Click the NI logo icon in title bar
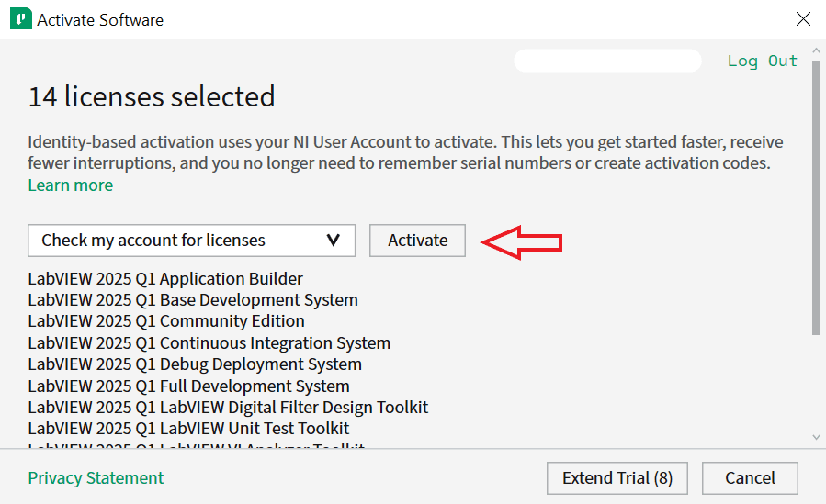 pyautogui.click(x=19, y=19)
